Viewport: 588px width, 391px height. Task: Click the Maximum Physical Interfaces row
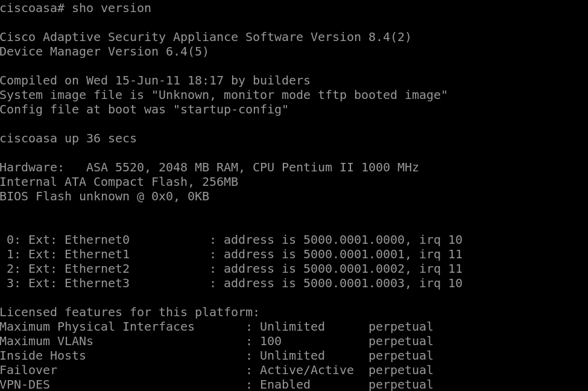217,327
